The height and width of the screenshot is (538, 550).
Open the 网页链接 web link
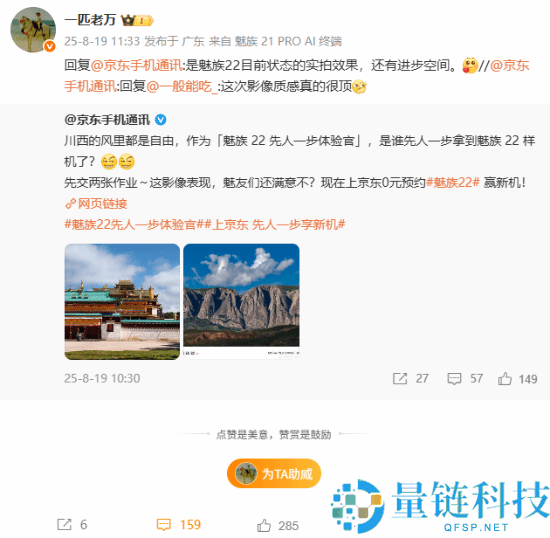point(96,203)
